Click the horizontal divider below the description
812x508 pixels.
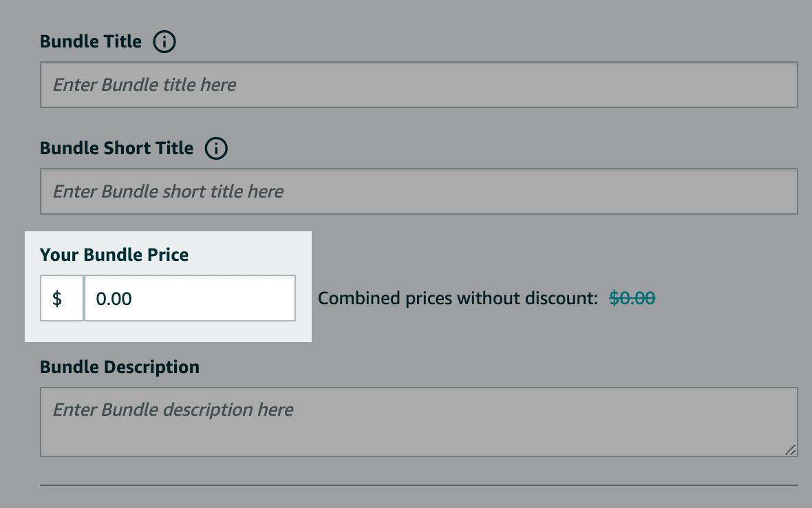419,485
